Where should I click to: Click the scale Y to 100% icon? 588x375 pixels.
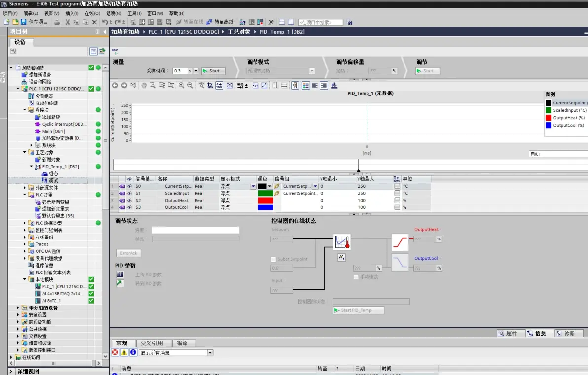point(210,85)
